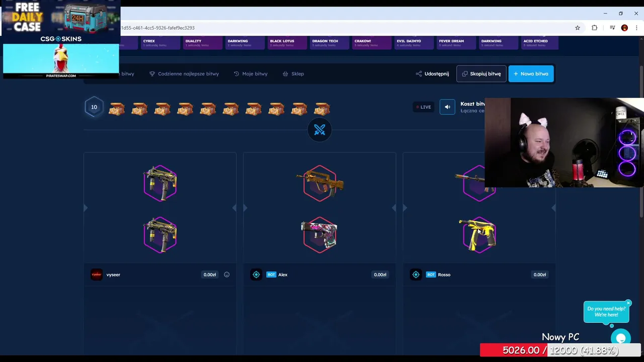Select vyseer's upper yellow-black SMG skin
The height and width of the screenshot is (362, 644).
tap(160, 183)
